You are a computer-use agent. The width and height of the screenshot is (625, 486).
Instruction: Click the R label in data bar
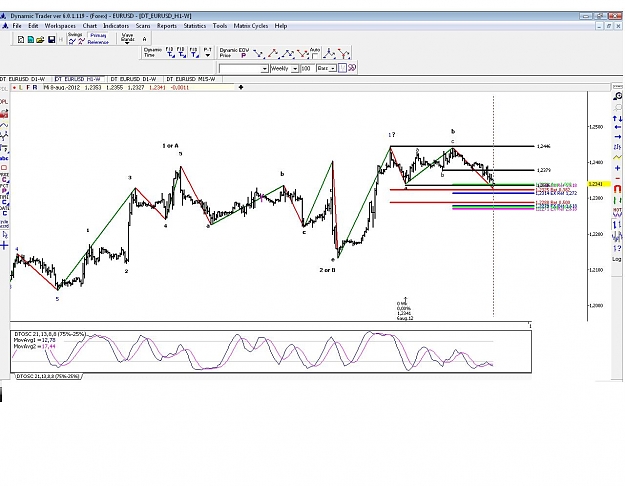[35, 87]
